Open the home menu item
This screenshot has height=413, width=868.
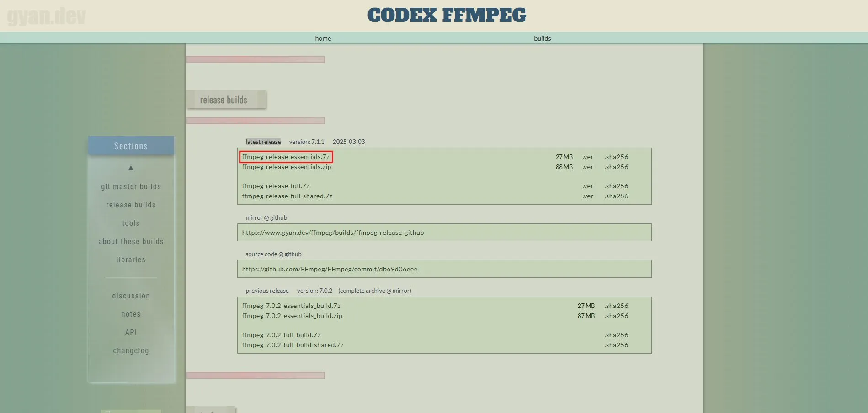(323, 38)
